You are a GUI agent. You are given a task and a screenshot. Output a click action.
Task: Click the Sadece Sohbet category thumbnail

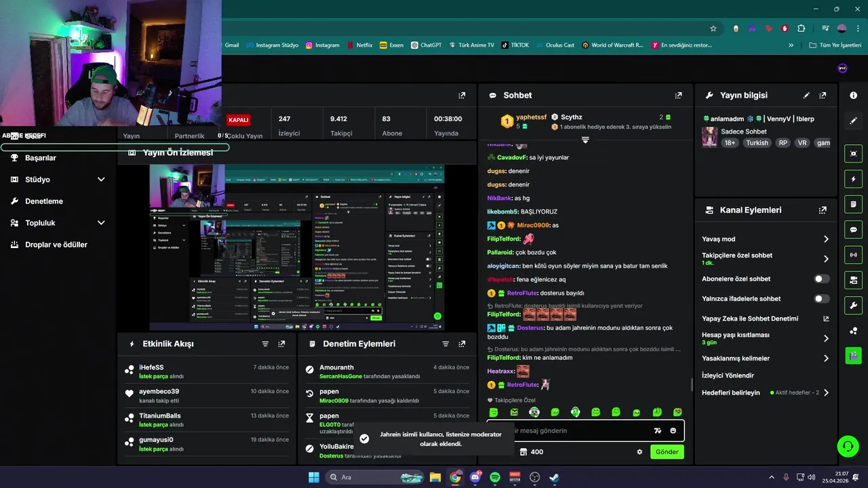click(x=709, y=137)
